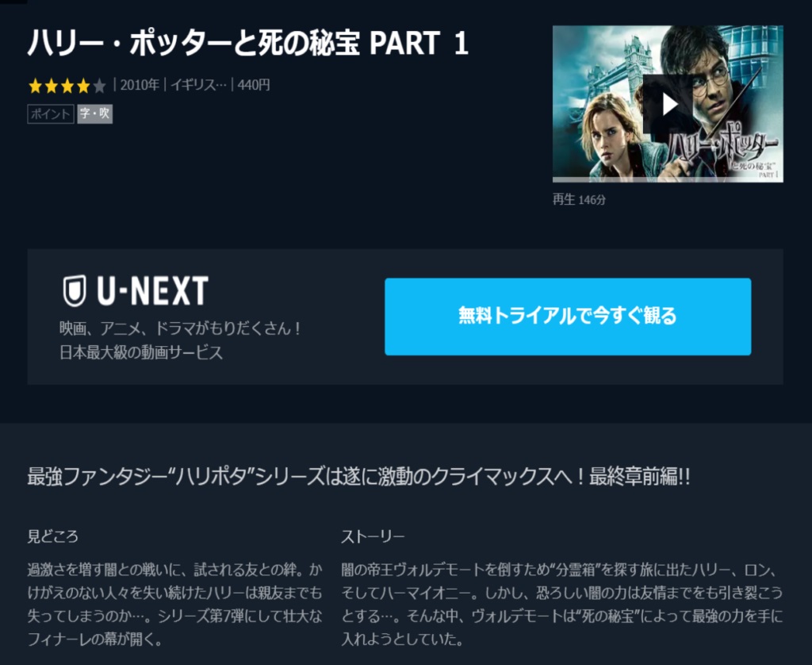Viewport: 812px width, 665px height.
Task: Select the 見どころ section heading
Action: click(x=53, y=536)
